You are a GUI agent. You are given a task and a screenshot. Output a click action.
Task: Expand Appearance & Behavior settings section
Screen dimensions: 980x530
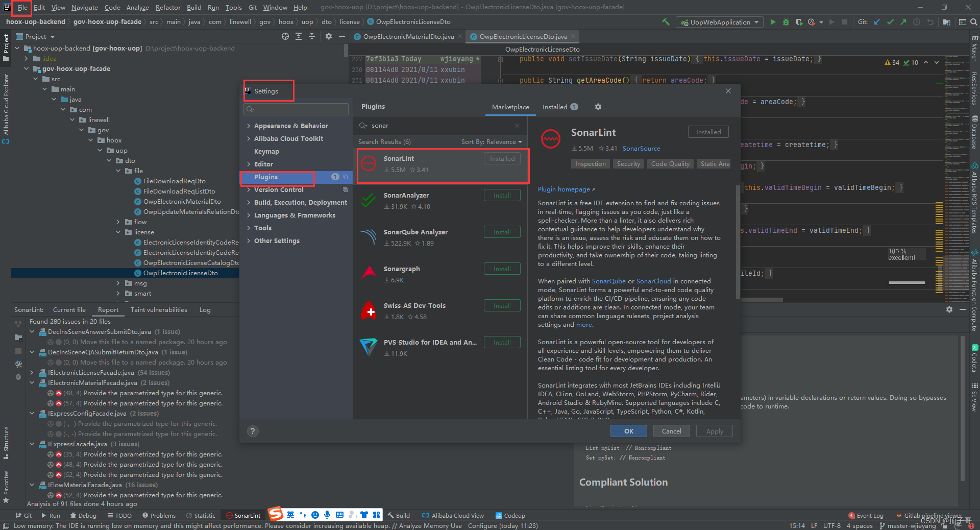click(x=249, y=126)
